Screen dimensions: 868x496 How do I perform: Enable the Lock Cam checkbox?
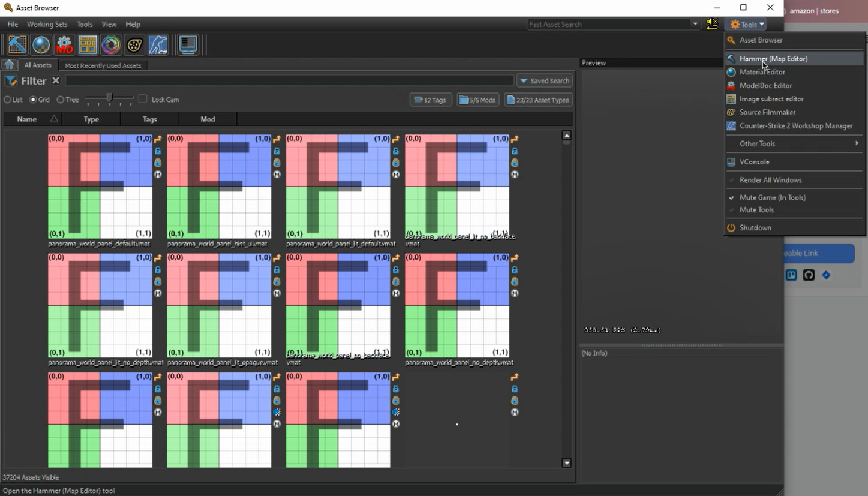pyautogui.click(x=142, y=99)
